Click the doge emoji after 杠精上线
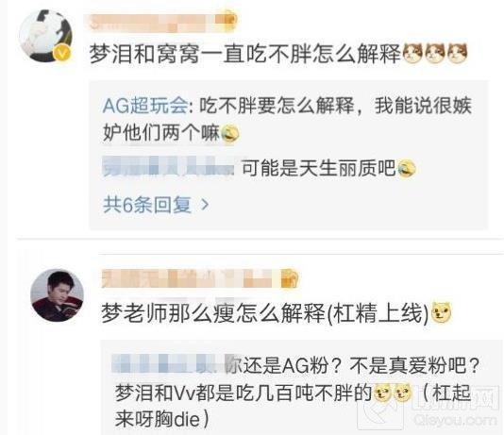 pos(442,312)
